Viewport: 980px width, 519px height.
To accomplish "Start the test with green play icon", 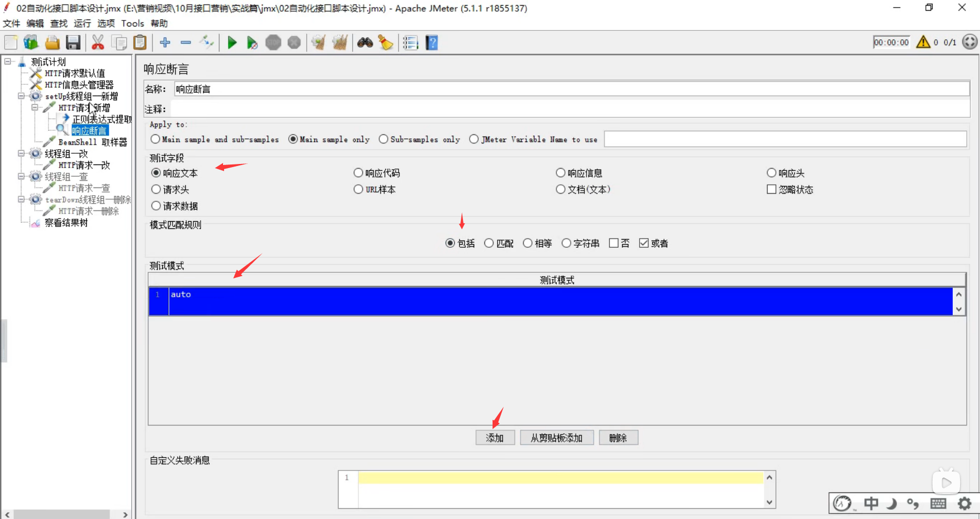I will 232,42.
